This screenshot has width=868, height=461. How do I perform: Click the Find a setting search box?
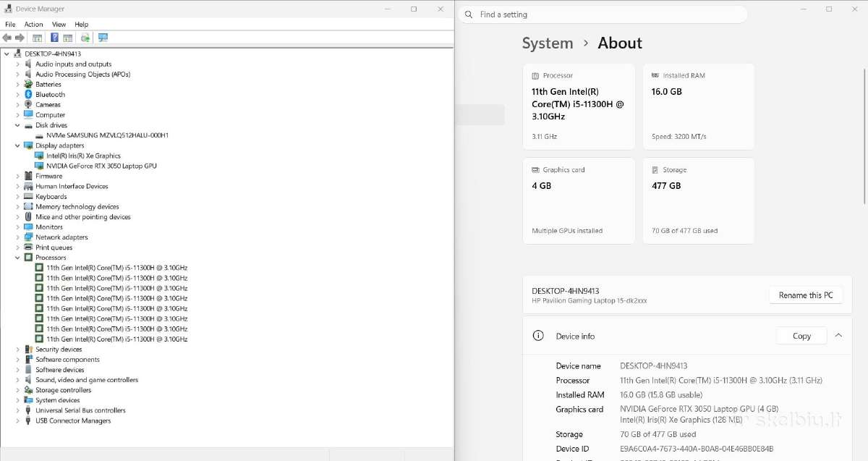pyautogui.click(x=604, y=14)
